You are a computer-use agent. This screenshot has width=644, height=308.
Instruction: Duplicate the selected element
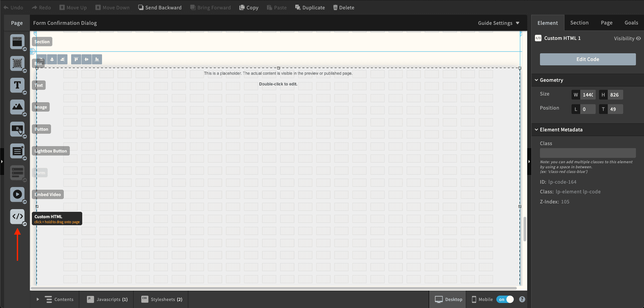tap(310, 7)
